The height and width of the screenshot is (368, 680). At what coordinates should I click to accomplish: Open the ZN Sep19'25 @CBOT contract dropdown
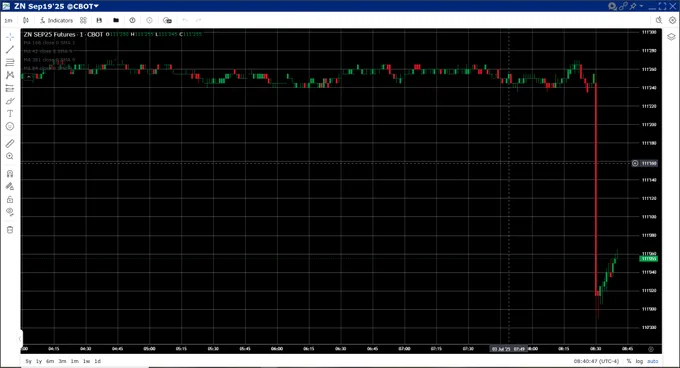tap(56, 6)
